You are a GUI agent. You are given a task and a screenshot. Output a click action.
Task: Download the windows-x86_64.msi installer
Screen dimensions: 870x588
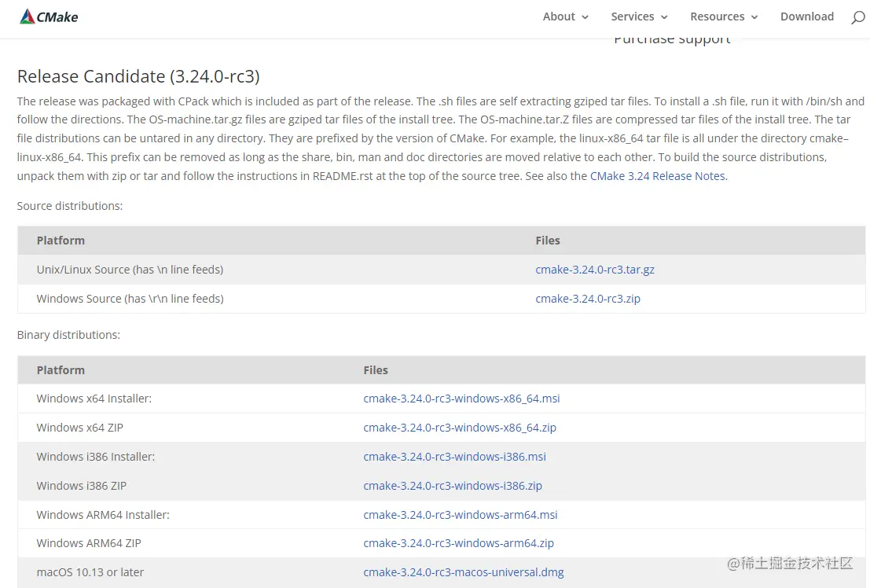(x=461, y=399)
